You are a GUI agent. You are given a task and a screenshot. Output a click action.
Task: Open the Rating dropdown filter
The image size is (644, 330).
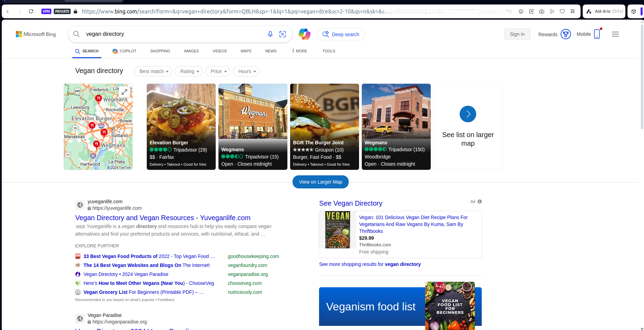(189, 71)
